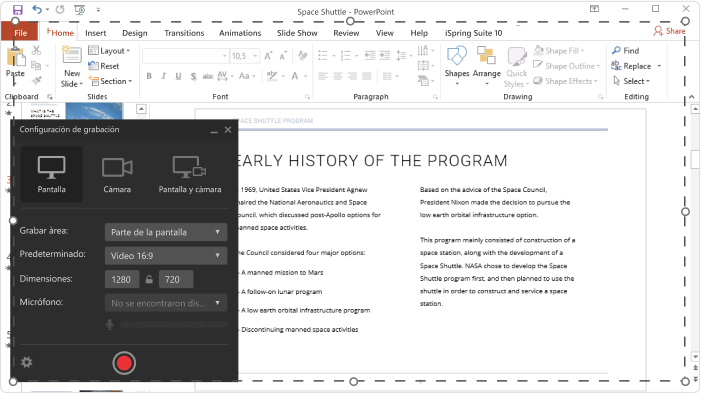
Task: Redo the last action
Action: (x=60, y=10)
